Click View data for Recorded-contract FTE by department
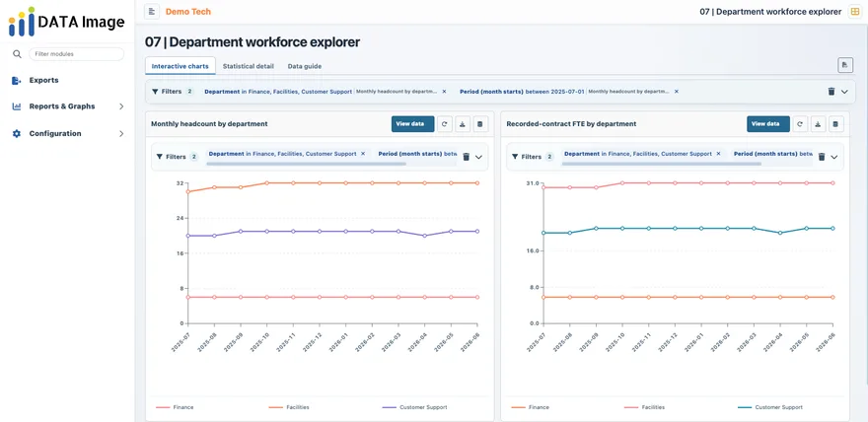Viewport: 868px width, 422px height. pos(767,124)
